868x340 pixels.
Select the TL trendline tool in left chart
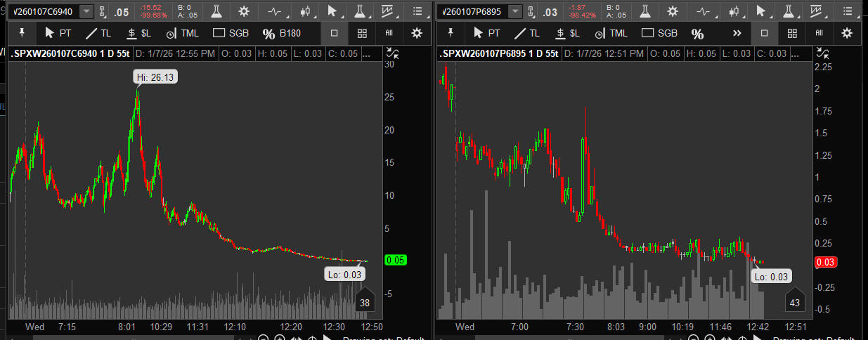(97, 33)
